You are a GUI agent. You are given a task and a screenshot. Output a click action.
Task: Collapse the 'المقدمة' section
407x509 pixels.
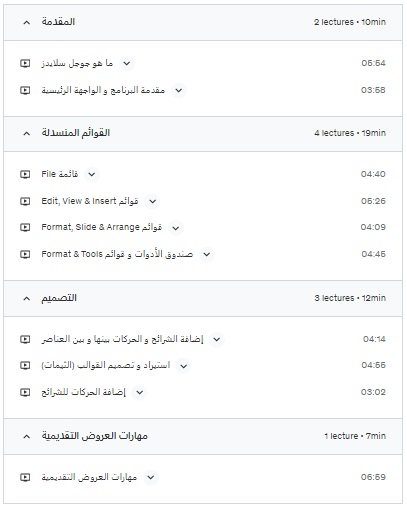tap(27, 23)
